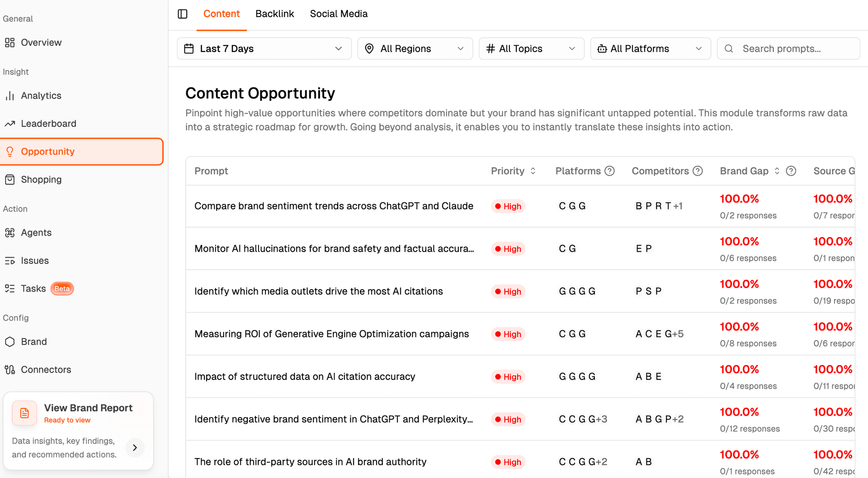Open View Brand Report arrow button

click(135, 448)
